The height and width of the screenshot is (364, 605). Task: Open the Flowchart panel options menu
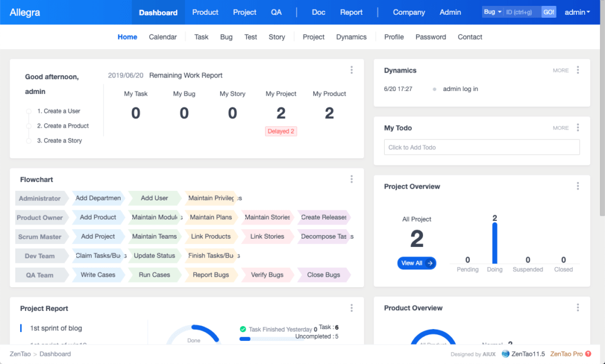coord(352,178)
